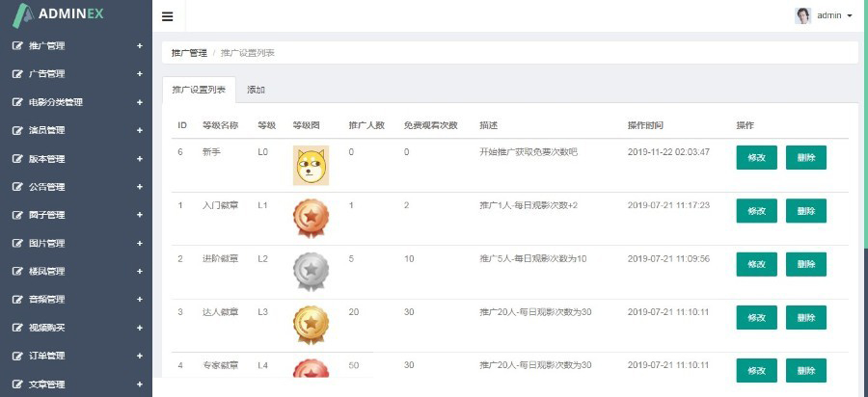This screenshot has height=397, width=868.
Task: Expand 推广管理 with its plus sign
Action: (140, 46)
